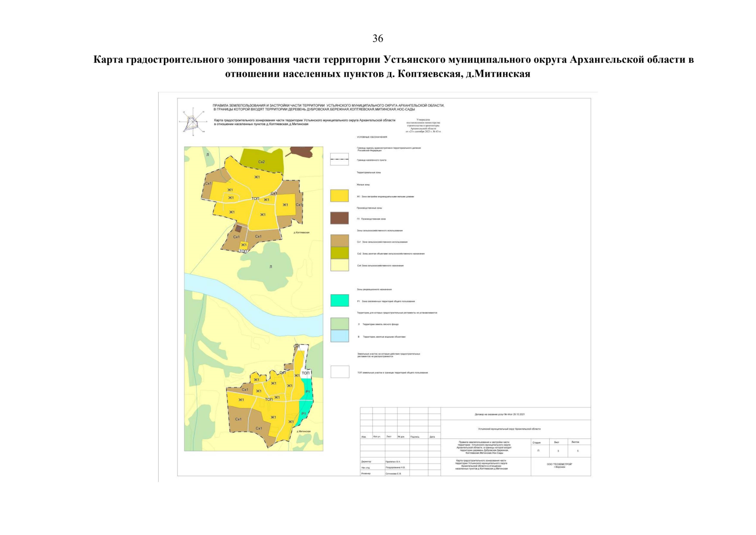The height and width of the screenshot is (535, 756).
Task: Select the turquoise Р1 green space legend swatch
Action: 339,300
